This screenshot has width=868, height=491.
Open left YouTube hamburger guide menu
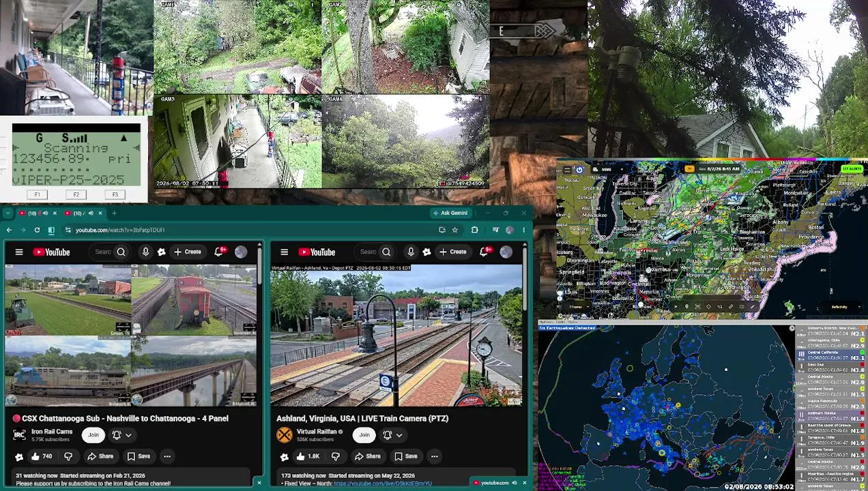click(x=19, y=252)
